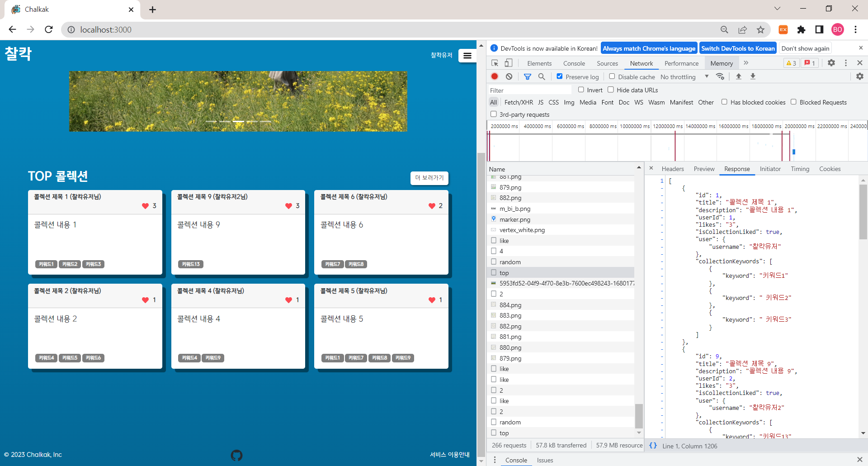Enable Hide data URLs
Screen dimensions: 868x466
click(x=611, y=90)
